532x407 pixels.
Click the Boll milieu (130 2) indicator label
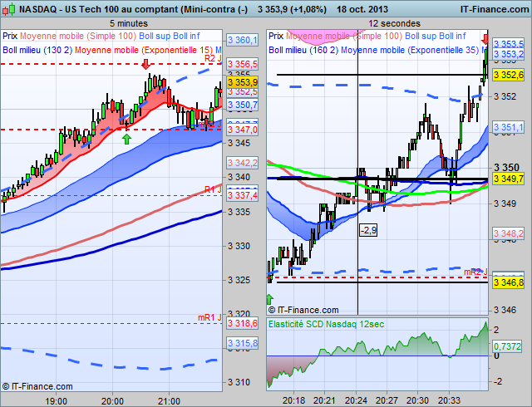pyautogui.click(x=37, y=50)
